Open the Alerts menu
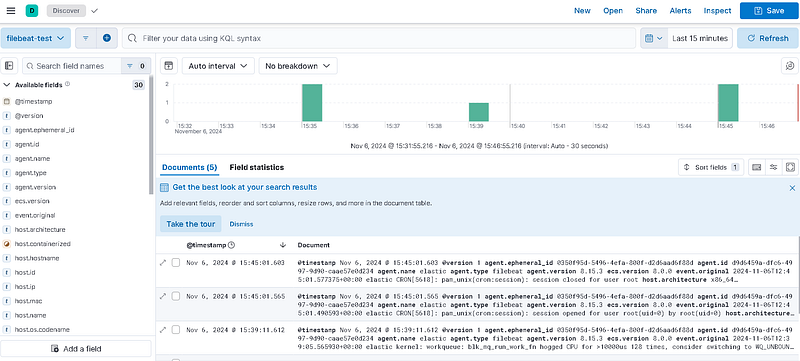800x361 pixels. 680,11
